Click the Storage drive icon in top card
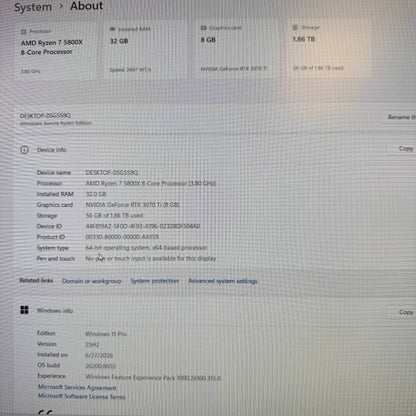This screenshot has width=416, height=416. pyautogui.click(x=295, y=27)
